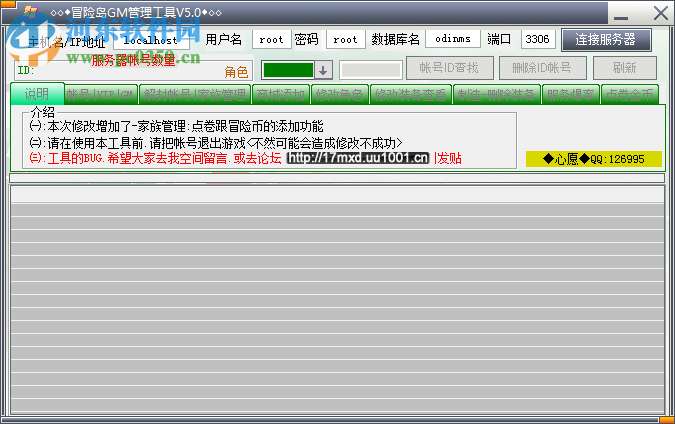Open the 解封帐号|家族管理 tab
675x424 pixels.
pos(195,95)
